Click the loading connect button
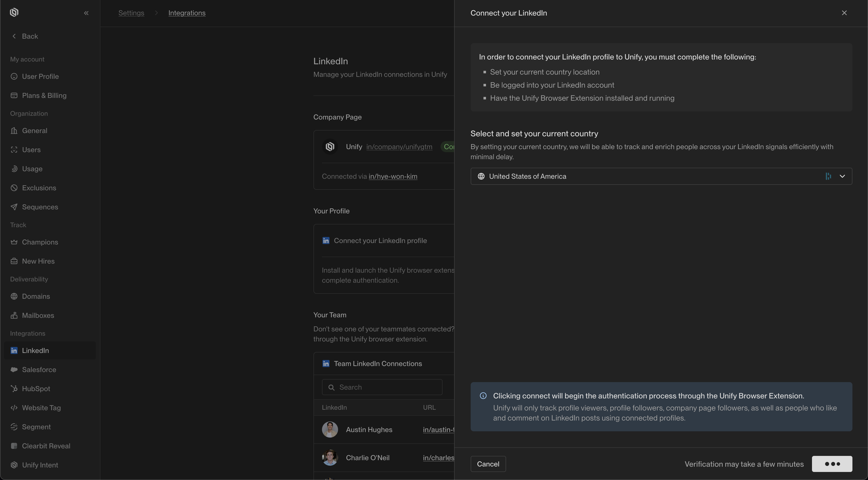The image size is (868, 480). pos(832,464)
